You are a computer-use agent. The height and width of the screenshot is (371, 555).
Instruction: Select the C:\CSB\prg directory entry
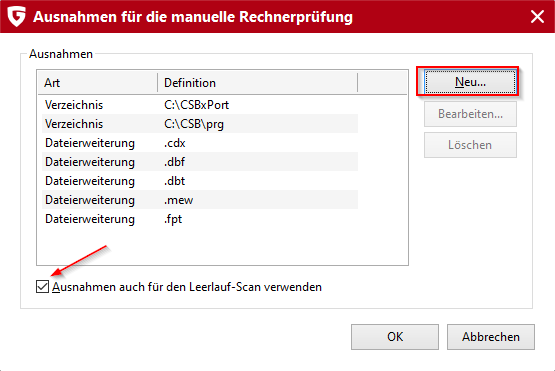(200, 124)
